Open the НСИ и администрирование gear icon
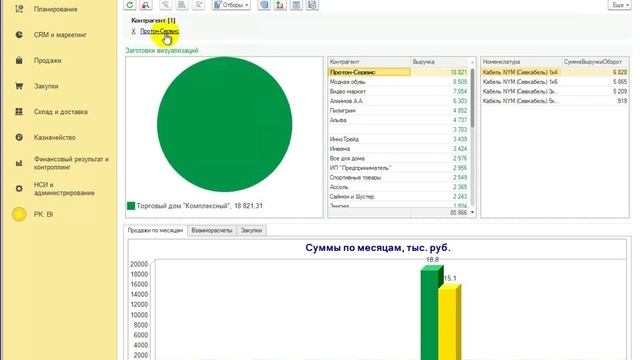Viewport: 640px width, 360px height. [19, 189]
